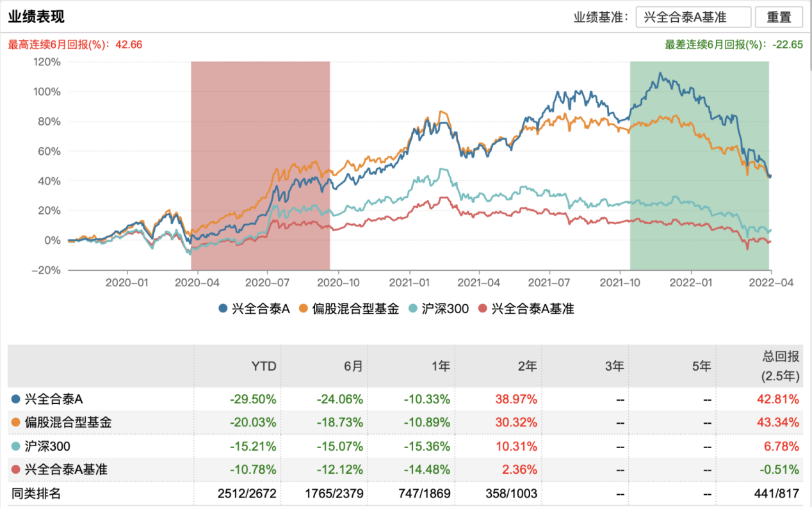Click the orange dot beside 偏股混合型基金 table row

pyautogui.click(x=16, y=423)
